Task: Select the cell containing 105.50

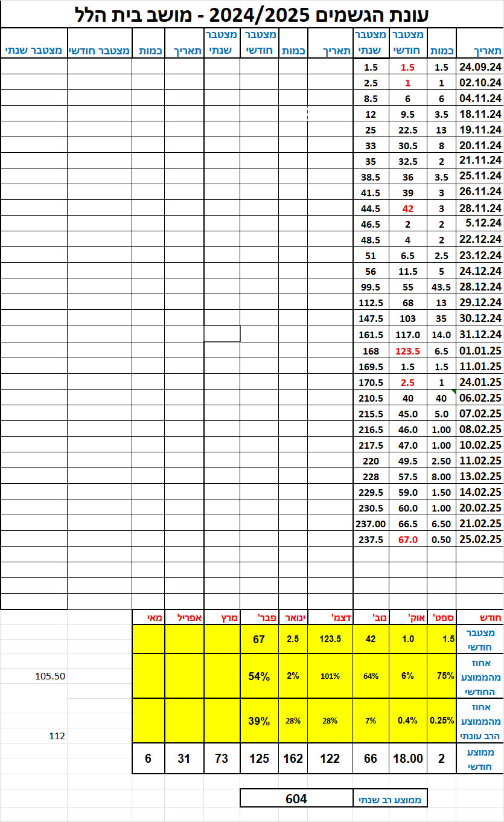Action: 50,676
